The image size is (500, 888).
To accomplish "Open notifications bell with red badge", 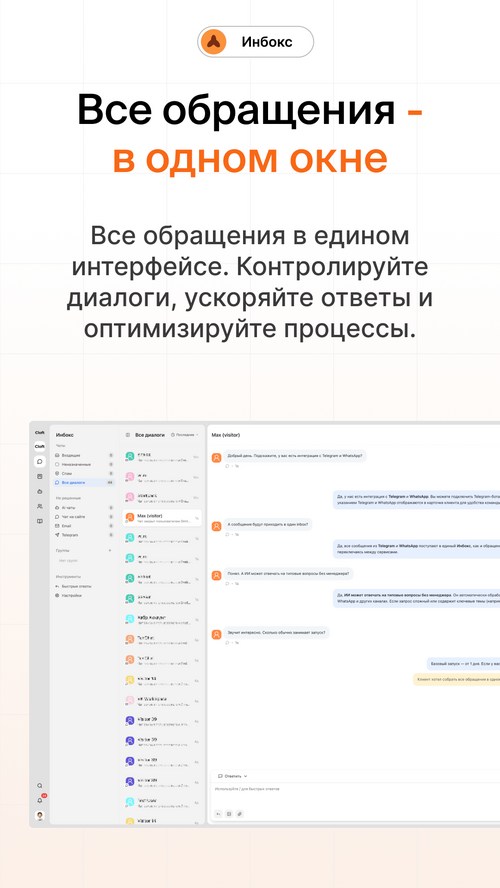I will (x=40, y=800).
